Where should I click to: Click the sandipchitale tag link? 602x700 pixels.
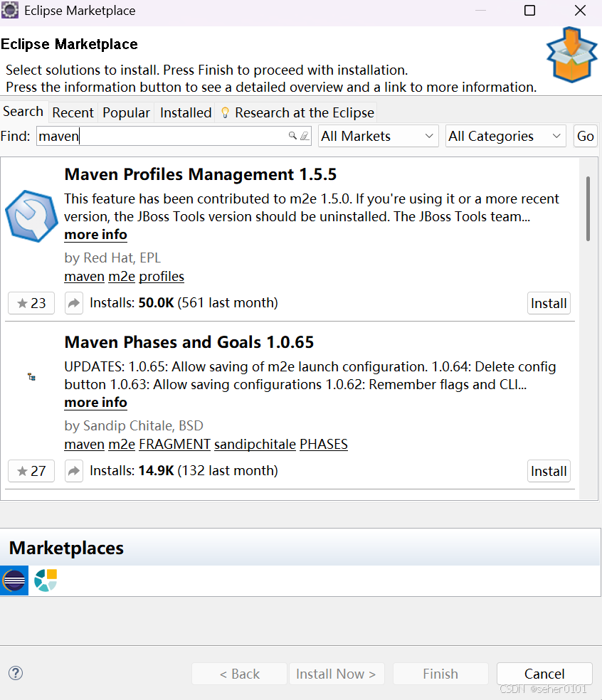tap(255, 444)
